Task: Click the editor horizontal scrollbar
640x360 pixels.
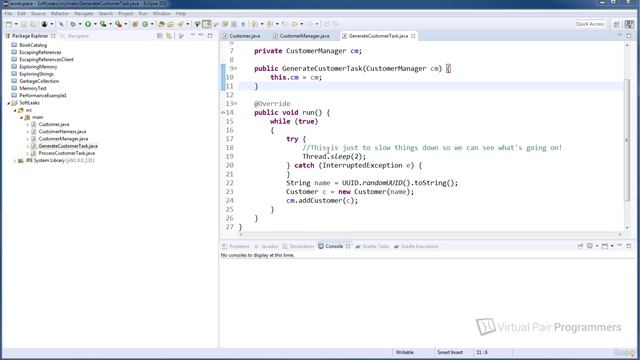Action: tap(431, 234)
